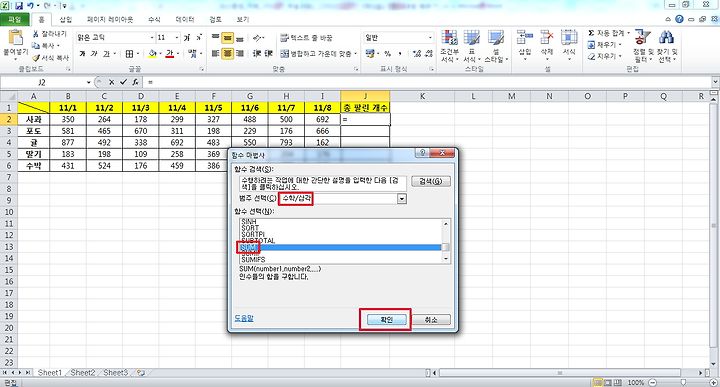Click the formula bar cancel X icon
The image size is (720, 387).
(x=112, y=82)
